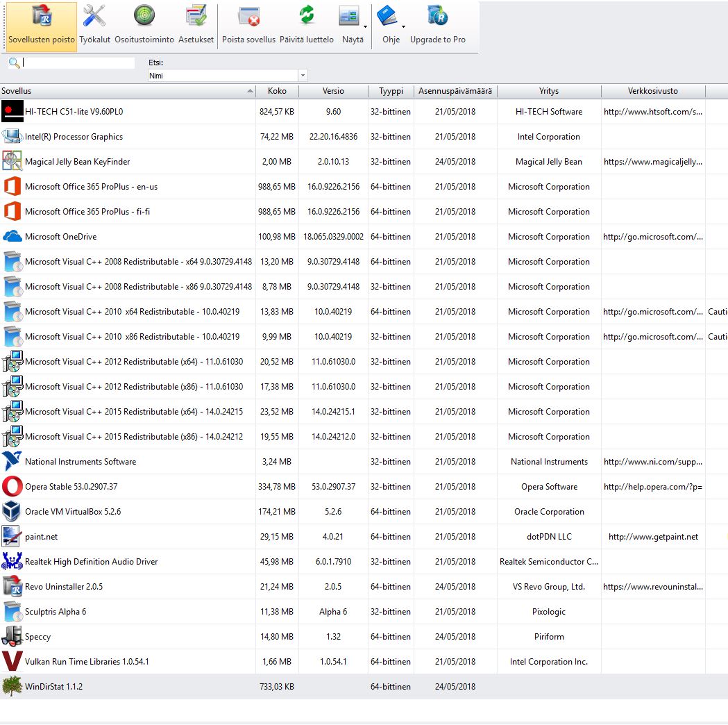Focus the application search field

coord(78,62)
